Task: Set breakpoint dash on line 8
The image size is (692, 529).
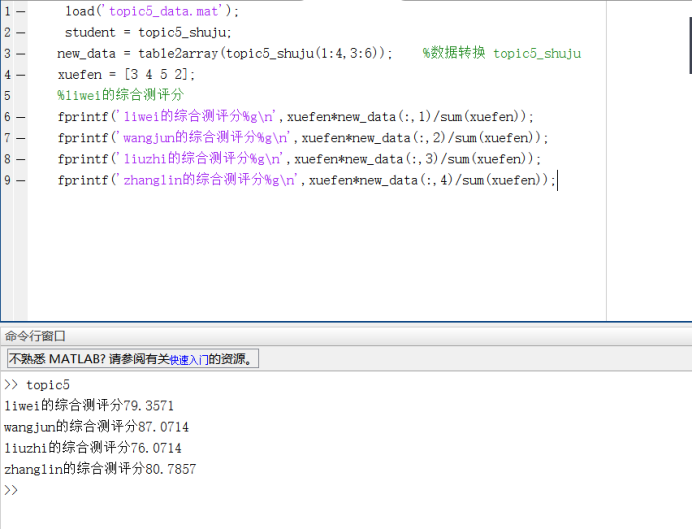Action: [21, 159]
